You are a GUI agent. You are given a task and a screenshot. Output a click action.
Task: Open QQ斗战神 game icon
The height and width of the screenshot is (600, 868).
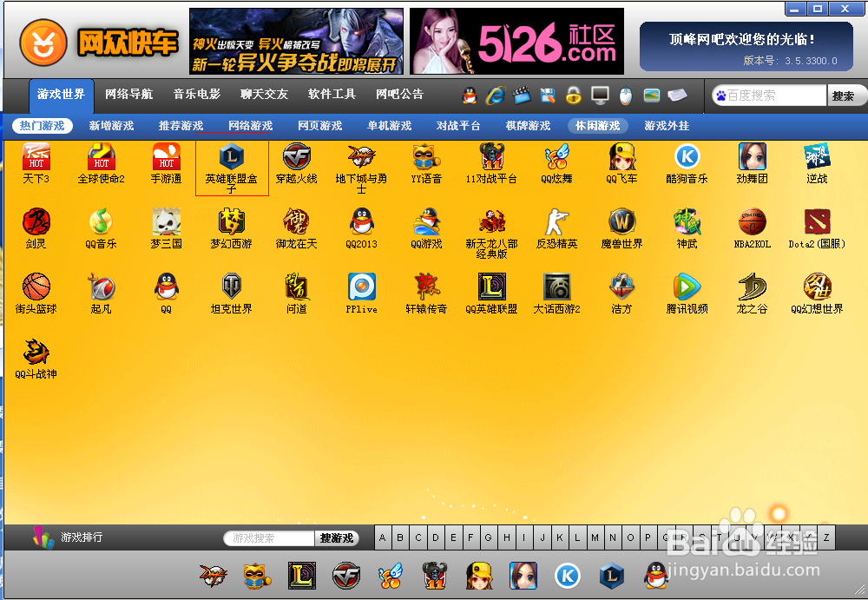[36, 358]
